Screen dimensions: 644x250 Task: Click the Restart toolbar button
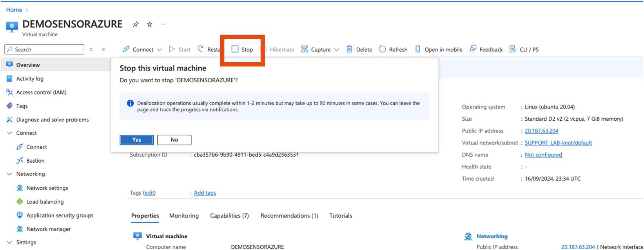tap(209, 49)
